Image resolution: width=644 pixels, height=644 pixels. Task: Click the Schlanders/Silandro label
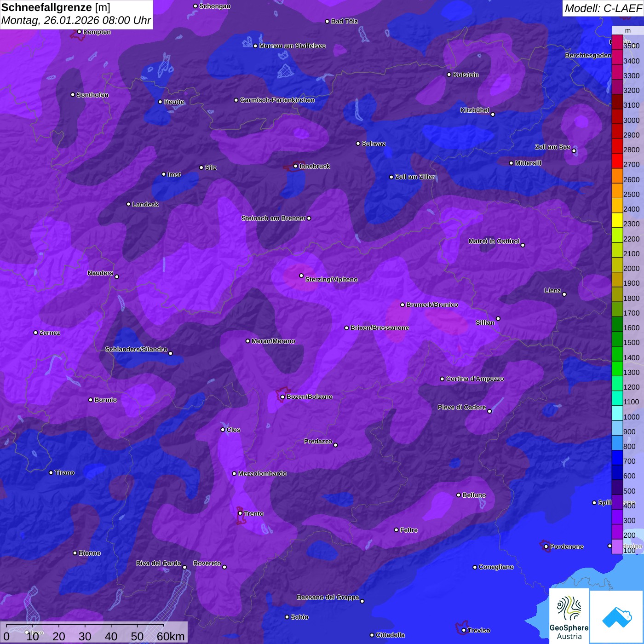(136, 349)
